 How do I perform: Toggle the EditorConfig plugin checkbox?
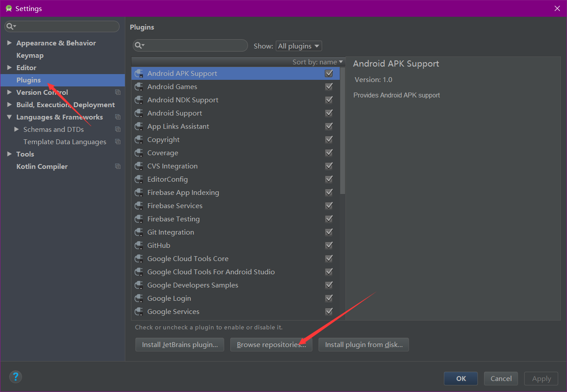coord(329,179)
